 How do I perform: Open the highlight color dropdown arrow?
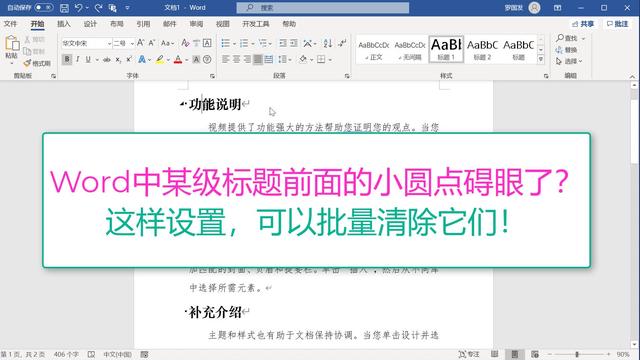(168, 60)
